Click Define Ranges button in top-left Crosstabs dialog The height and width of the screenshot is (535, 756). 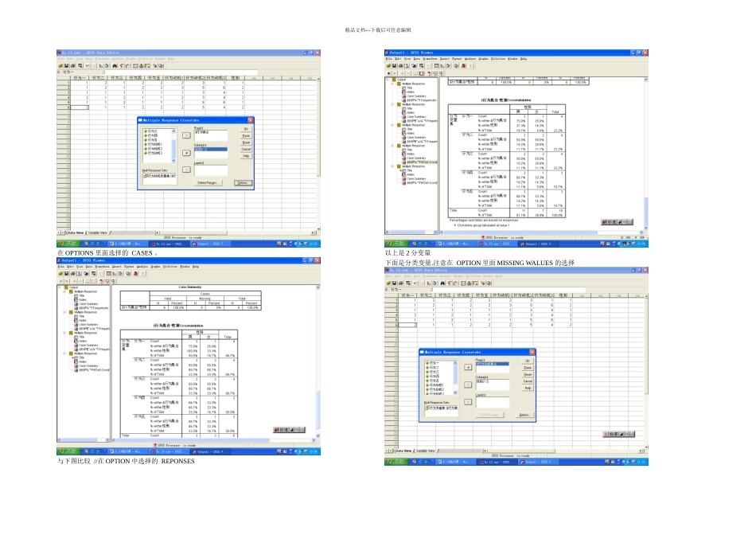[208, 183]
